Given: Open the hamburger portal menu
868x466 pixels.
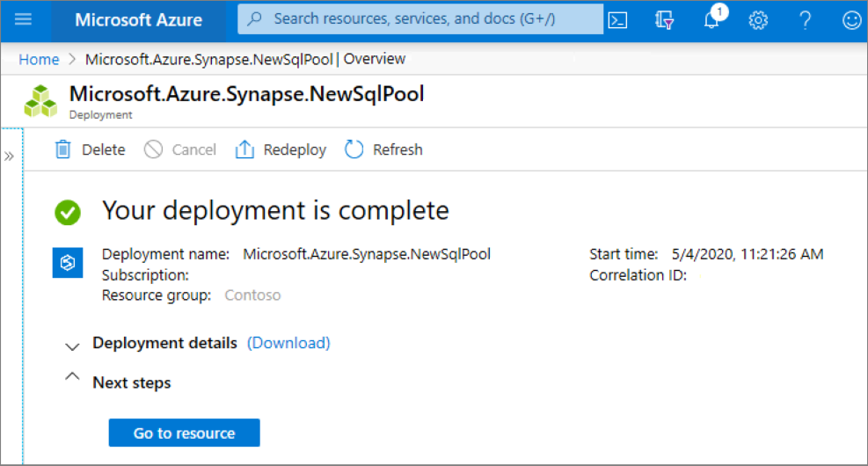Looking at the screenshot, I should click(x=24, y=19).
